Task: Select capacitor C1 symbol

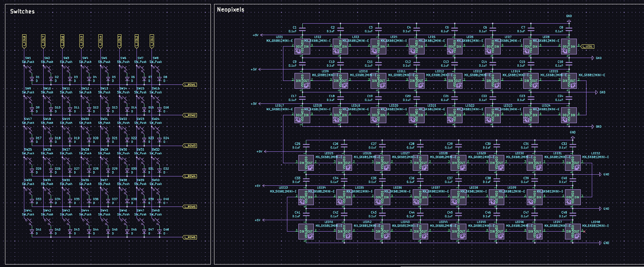Action: [302, 29]
